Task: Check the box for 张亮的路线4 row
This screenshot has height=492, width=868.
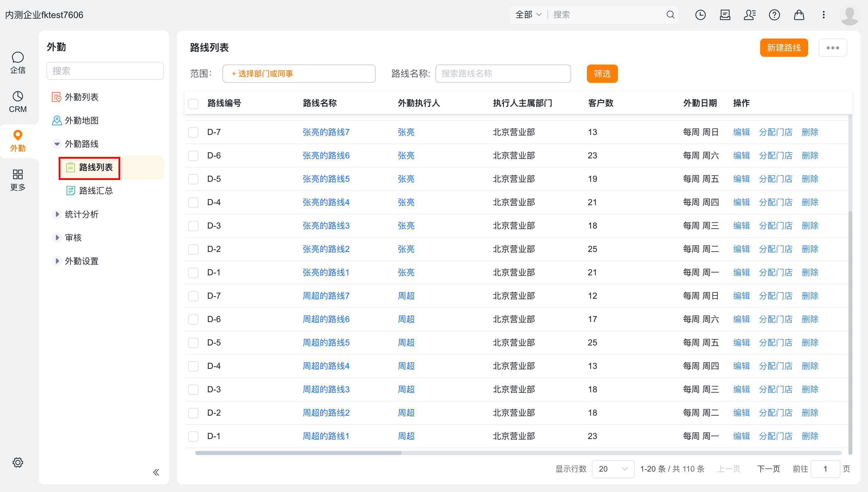Action: (x=193, y=202)
